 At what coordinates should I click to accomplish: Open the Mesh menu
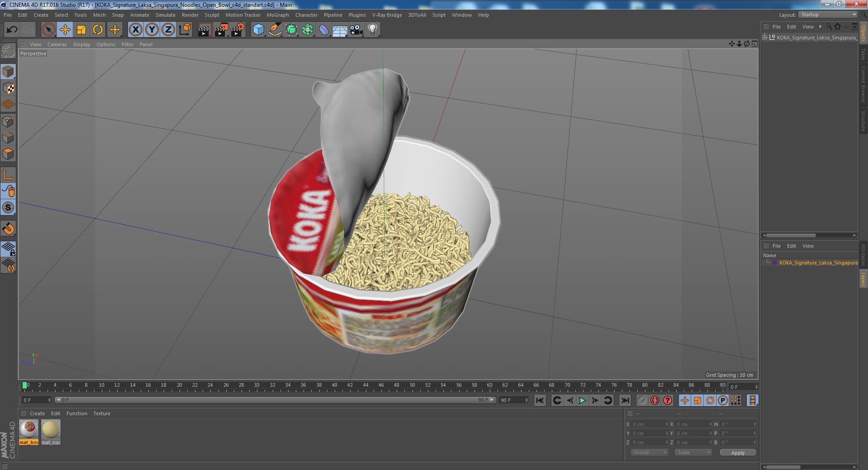(99, 15)
